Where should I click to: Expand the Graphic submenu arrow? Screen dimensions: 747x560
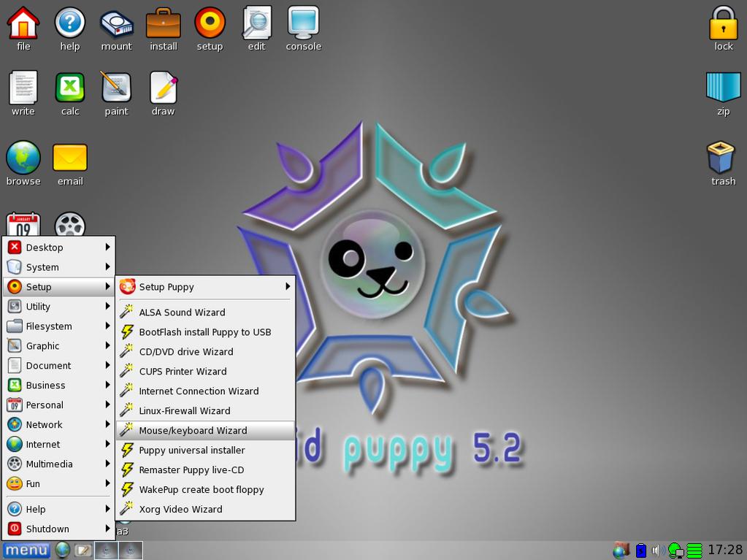107,346
